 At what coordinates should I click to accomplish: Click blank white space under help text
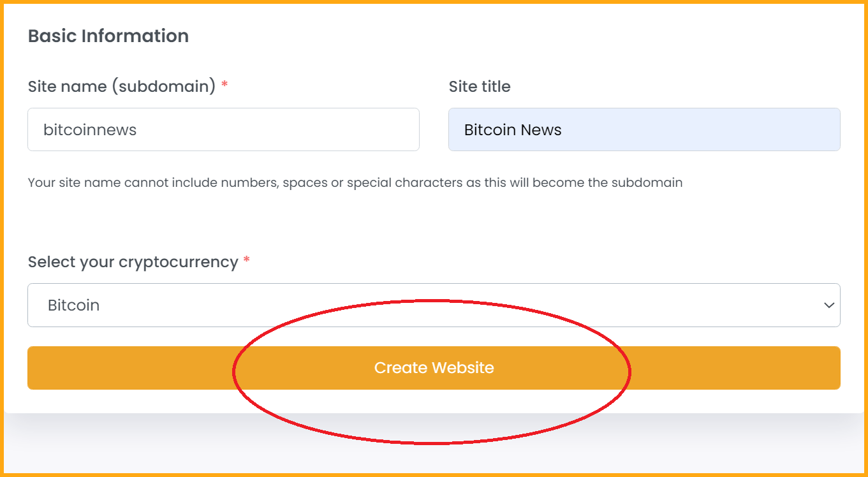pyautogui.click(x=434, y=220)
